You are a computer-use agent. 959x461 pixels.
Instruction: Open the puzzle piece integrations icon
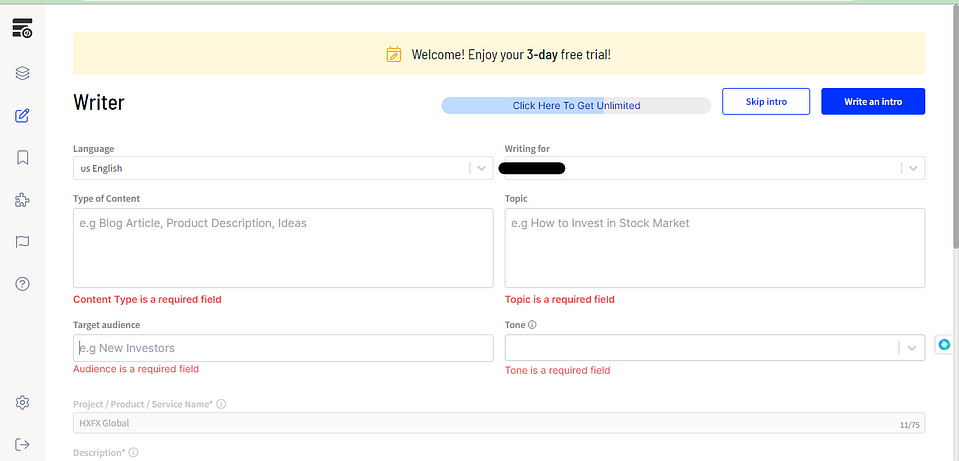tap(22, 200)
